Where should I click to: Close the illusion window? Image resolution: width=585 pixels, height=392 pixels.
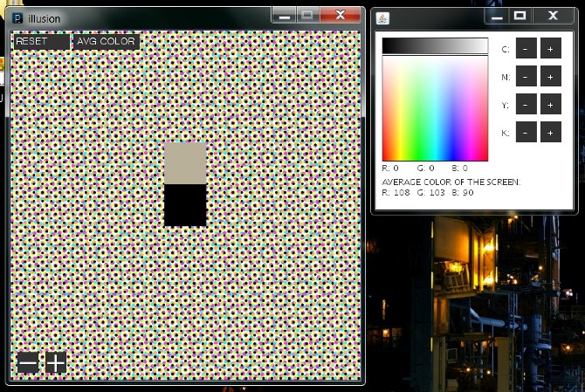[x=341, y=16]
